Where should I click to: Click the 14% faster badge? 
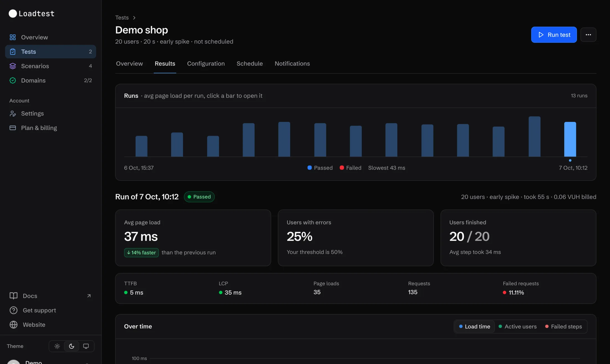coord(141,253)
